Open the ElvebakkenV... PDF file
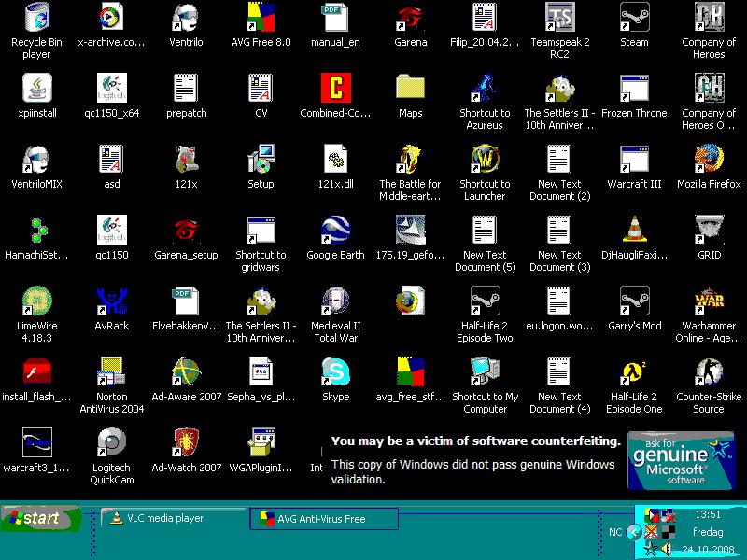Screen dimensions: 747x560 pos(186,301)
